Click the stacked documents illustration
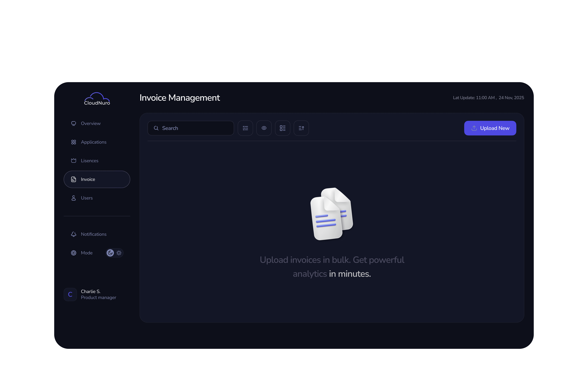Screen dimensions: 588x375 coord(332,214)
